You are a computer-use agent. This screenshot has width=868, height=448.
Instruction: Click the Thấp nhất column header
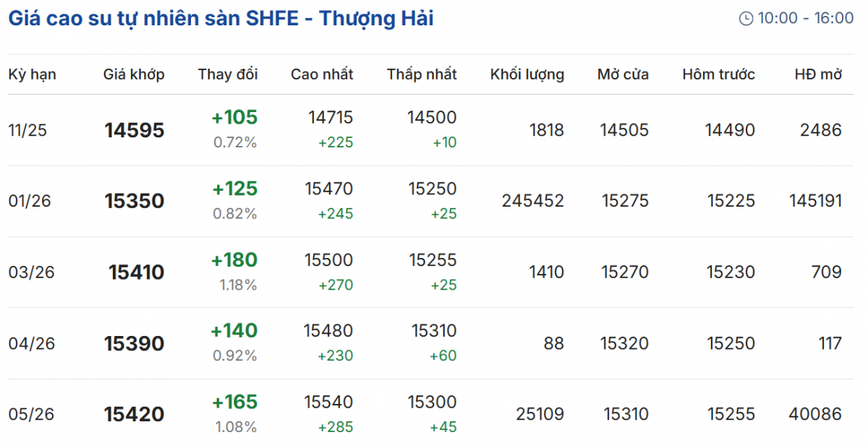pos(422,74)
